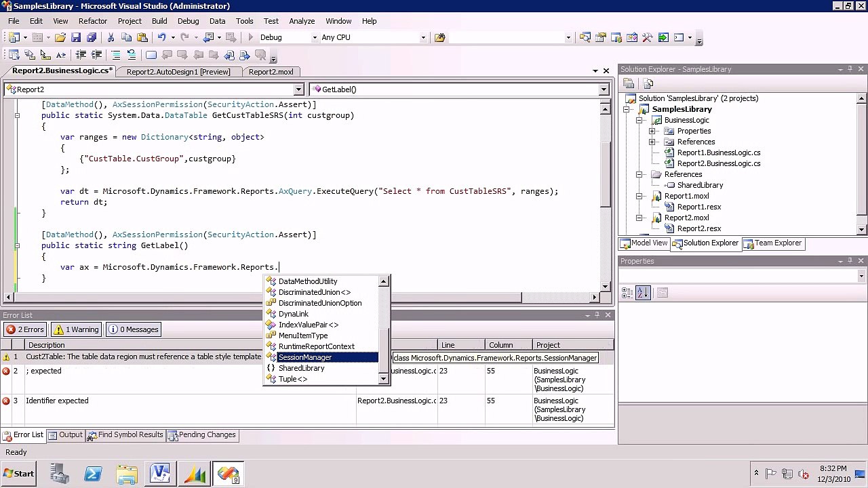Screen dimensions: 868x488
Task: Click the Decrease Indent icon
Action: point(81,56)
